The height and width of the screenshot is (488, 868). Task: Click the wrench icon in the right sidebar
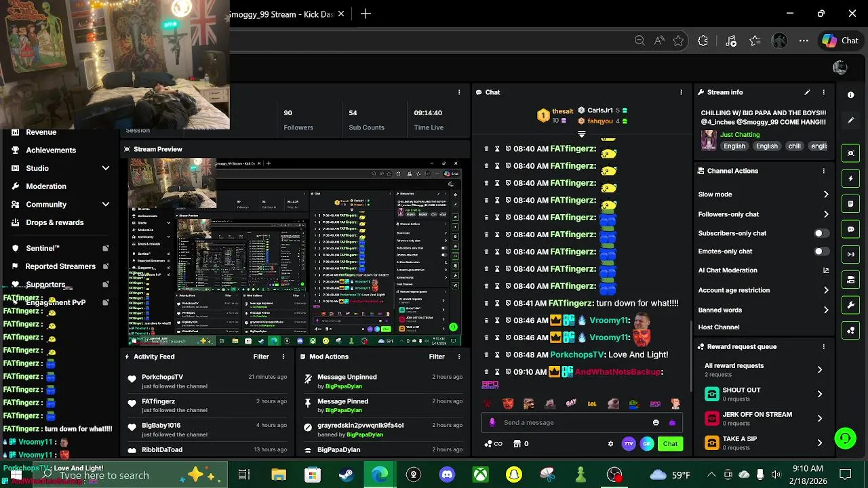tap(851, 305)
